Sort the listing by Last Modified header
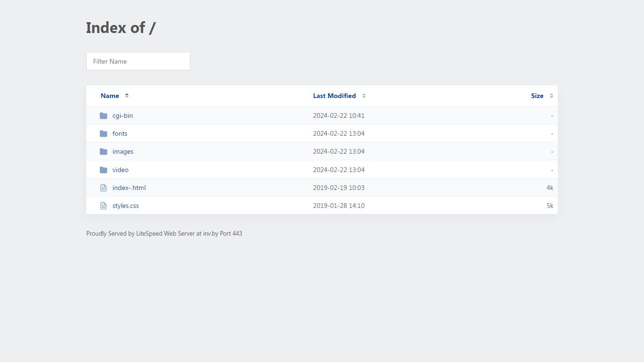644x362 pixels. pos(334,96)
